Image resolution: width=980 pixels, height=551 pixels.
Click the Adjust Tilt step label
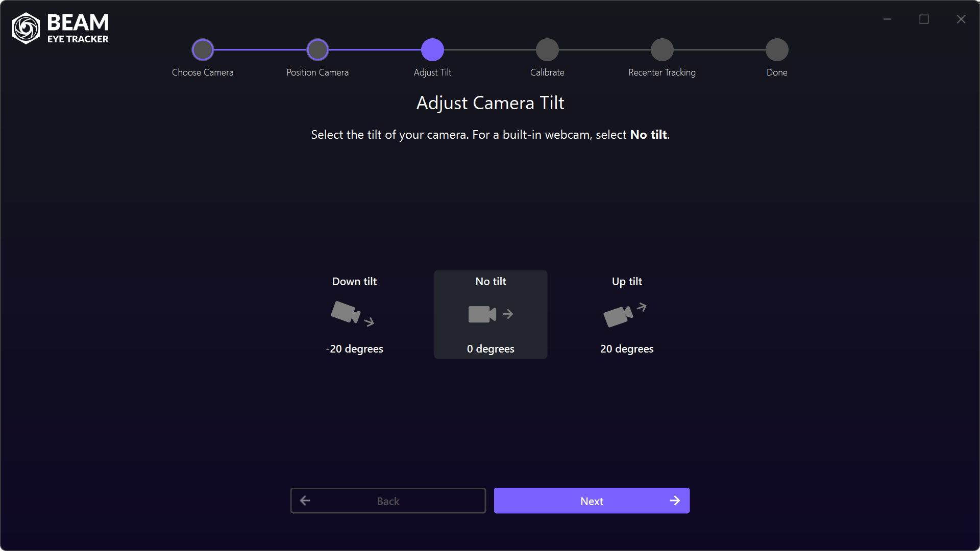[432, 72]
